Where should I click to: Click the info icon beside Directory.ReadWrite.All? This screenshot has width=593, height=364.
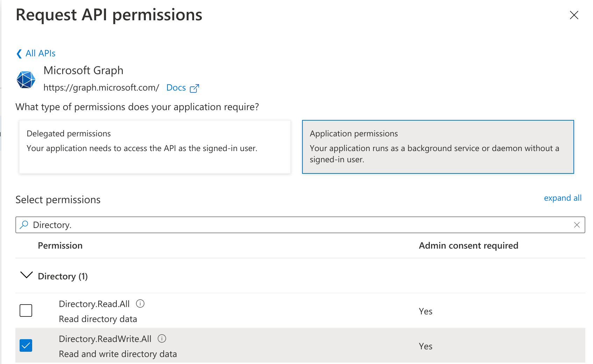tap(162, 338)
